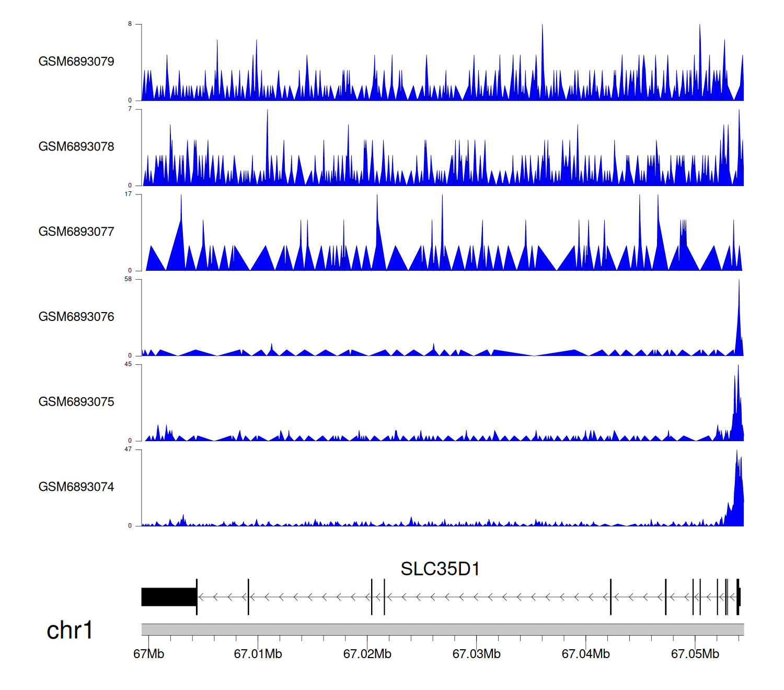Select the GSM6893076 track label
The width and height of the screenshot is (784, 690).
point(76,317)
